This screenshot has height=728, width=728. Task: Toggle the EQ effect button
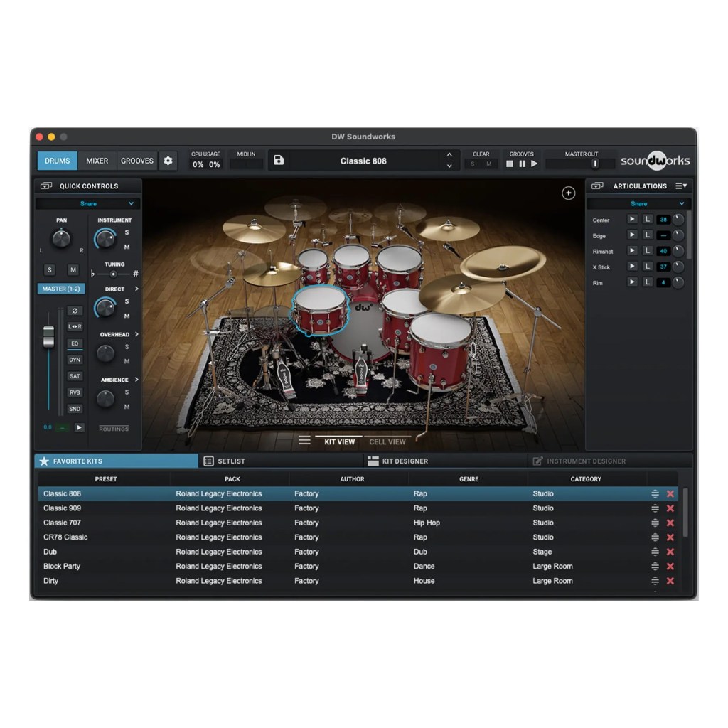point(75,343)
